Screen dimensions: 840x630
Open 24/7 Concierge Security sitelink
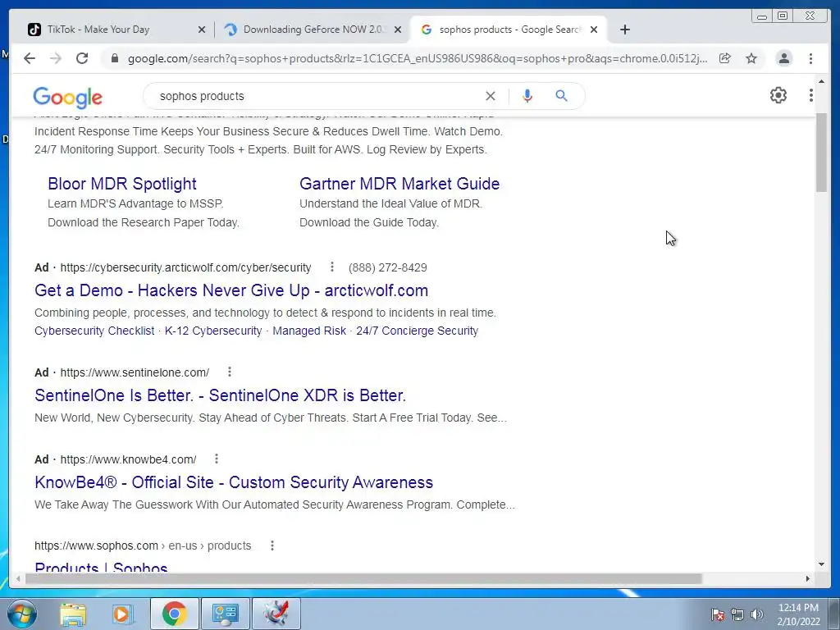point(418,331)
